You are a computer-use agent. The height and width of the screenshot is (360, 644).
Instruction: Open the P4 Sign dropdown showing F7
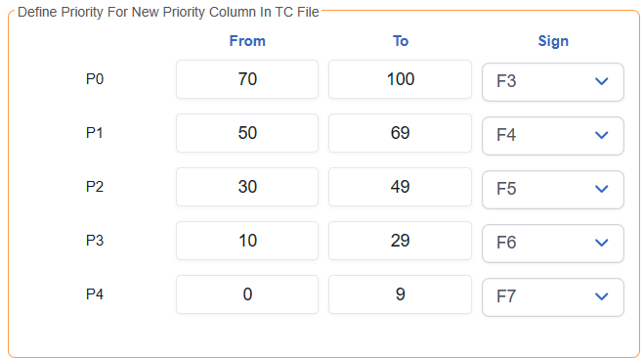553,297
